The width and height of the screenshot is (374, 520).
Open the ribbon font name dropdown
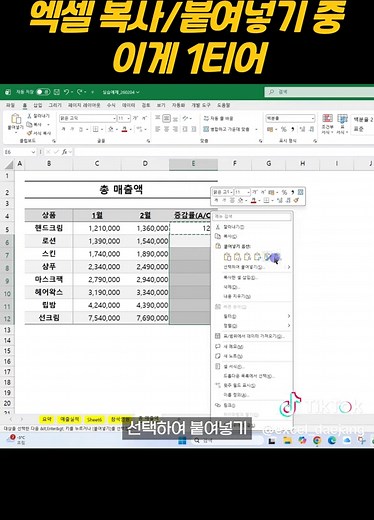[114, 118]
